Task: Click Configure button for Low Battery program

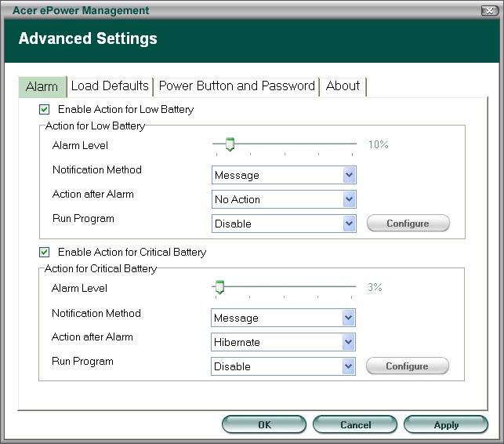Action: (x=408, y=224)
